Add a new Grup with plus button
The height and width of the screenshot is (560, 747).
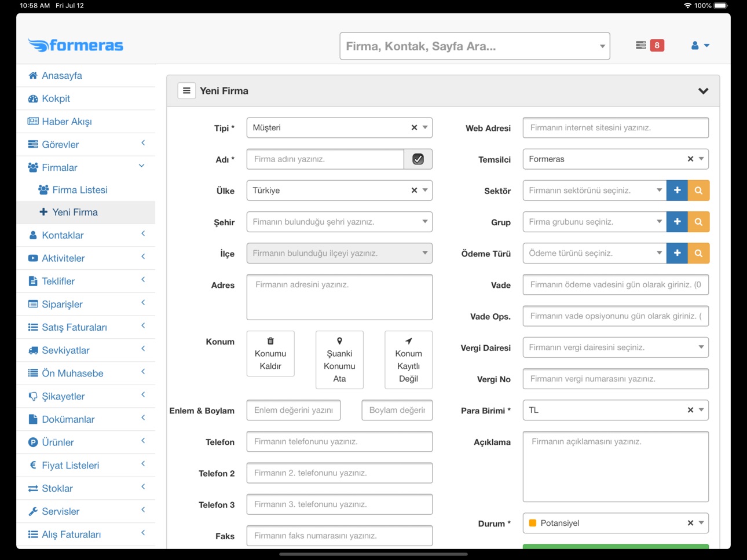pos(677,222)
